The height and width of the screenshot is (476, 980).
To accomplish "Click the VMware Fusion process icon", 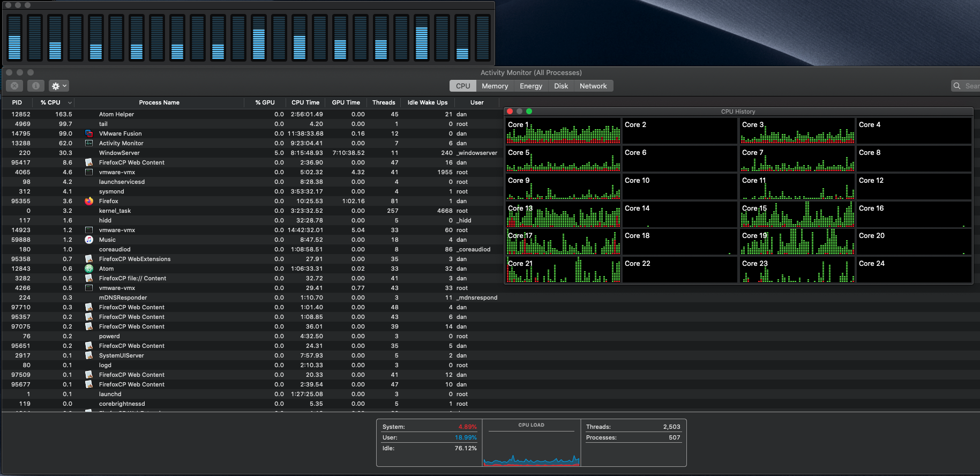I will click(89, 133).
